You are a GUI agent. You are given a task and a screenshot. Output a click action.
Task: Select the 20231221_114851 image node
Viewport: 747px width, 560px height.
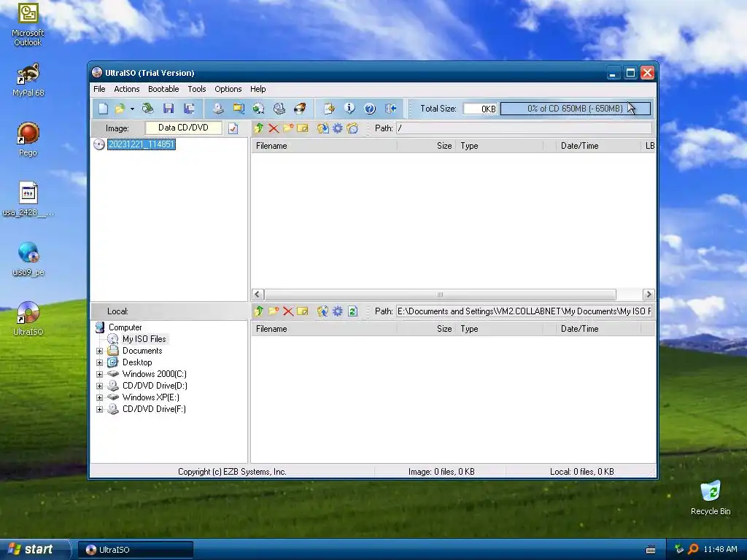click(141, 144)
